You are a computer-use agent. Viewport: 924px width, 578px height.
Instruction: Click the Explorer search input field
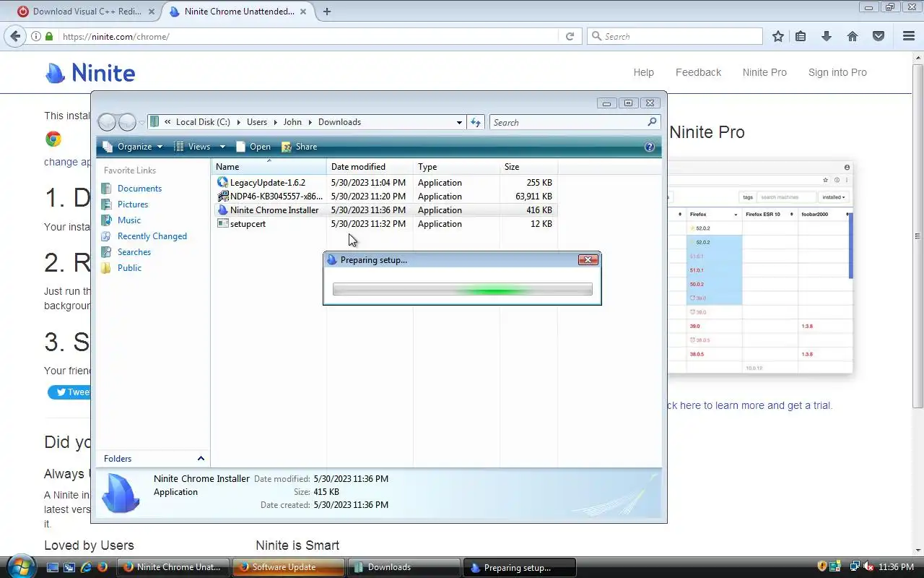click(x=569, y=122)
